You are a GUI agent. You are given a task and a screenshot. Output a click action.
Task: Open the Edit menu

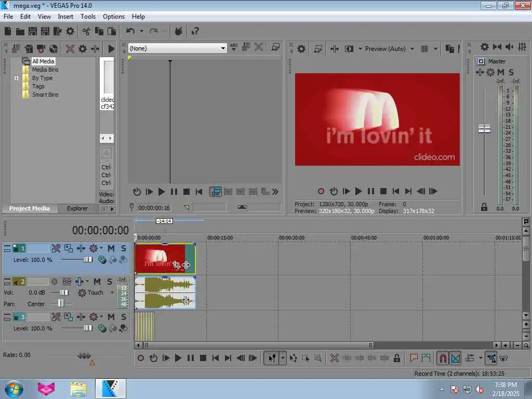(x=25, y=17)
